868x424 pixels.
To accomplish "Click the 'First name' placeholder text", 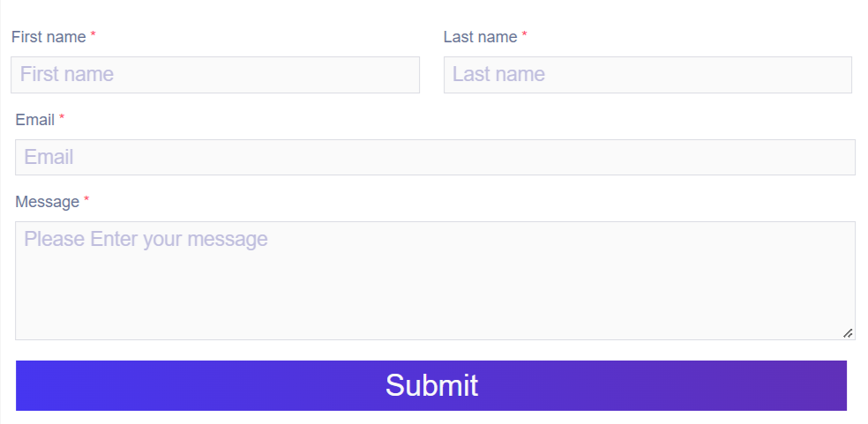I will pos(67,75).
